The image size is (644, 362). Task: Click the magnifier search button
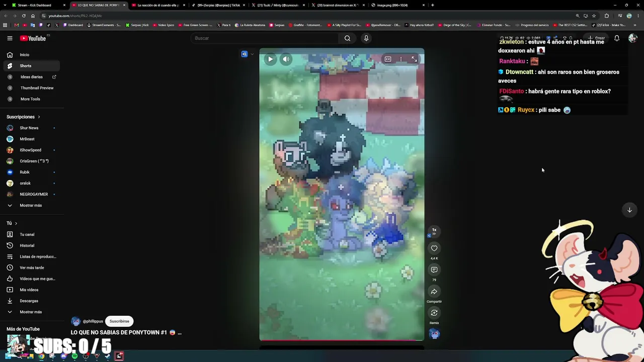347,38
